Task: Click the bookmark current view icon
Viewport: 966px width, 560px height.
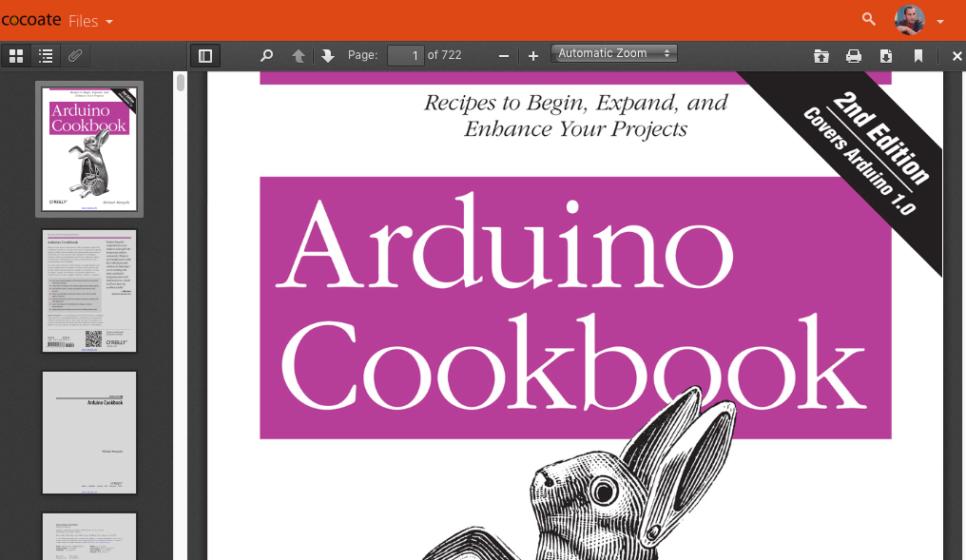Action: click(x=918, y=56)
